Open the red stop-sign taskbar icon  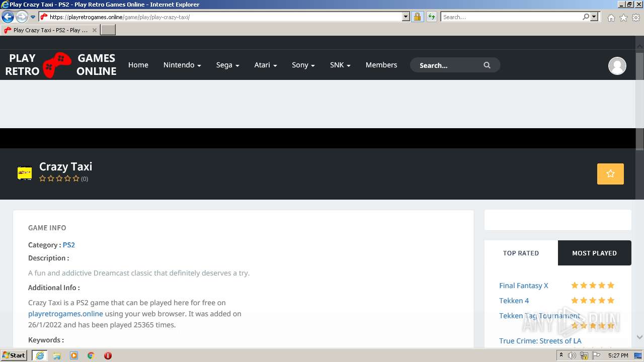pyautogui.click(x=108, y=355)
